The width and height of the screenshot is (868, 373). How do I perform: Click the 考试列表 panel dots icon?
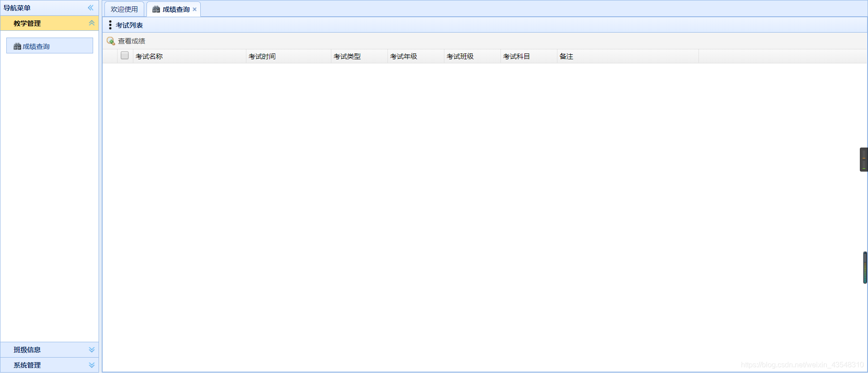pos(110,25)
